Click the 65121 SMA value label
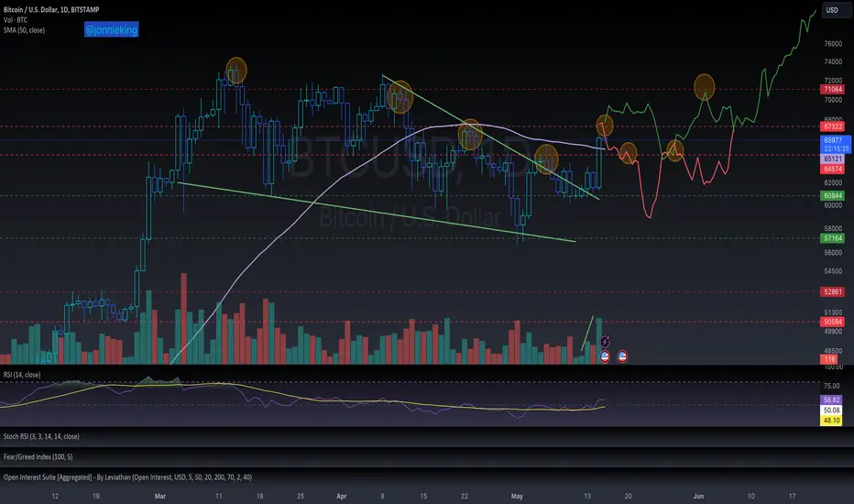Screen dimensions: 854x504 tap(833, 159)
